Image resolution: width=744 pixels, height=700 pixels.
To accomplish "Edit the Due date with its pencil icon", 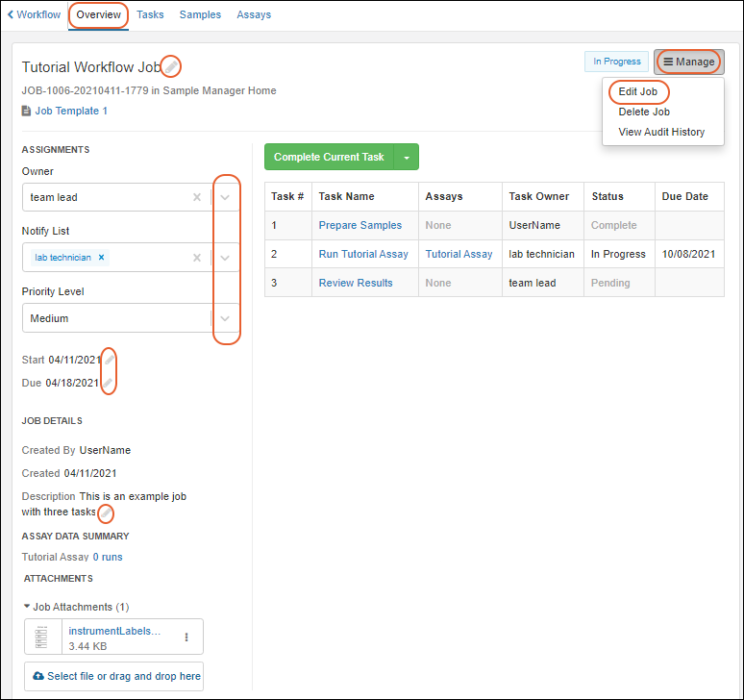I will pyautogui.click(x=108, y=383).
